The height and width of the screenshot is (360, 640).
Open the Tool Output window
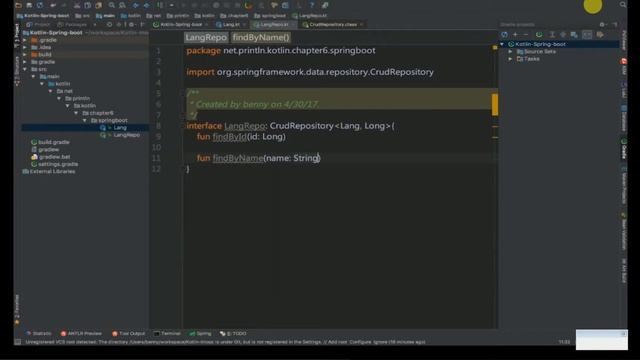click(x=128, y=333)
